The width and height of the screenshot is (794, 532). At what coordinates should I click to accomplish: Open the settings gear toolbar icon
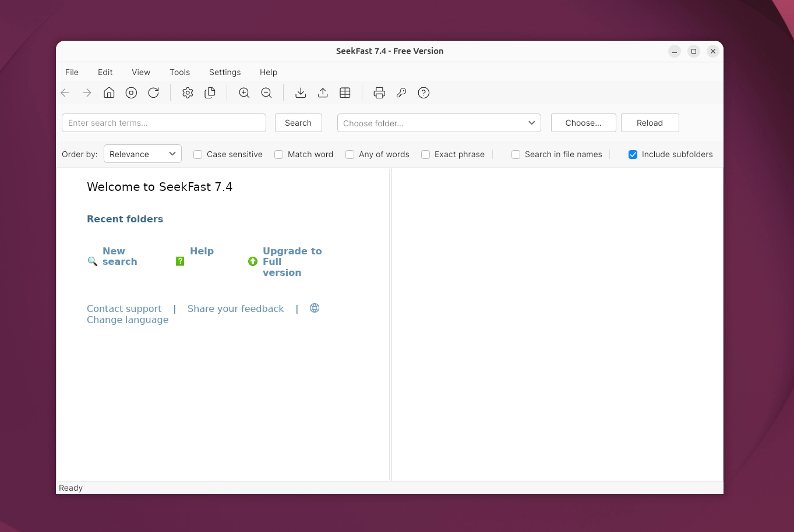(x=188, y=93)
